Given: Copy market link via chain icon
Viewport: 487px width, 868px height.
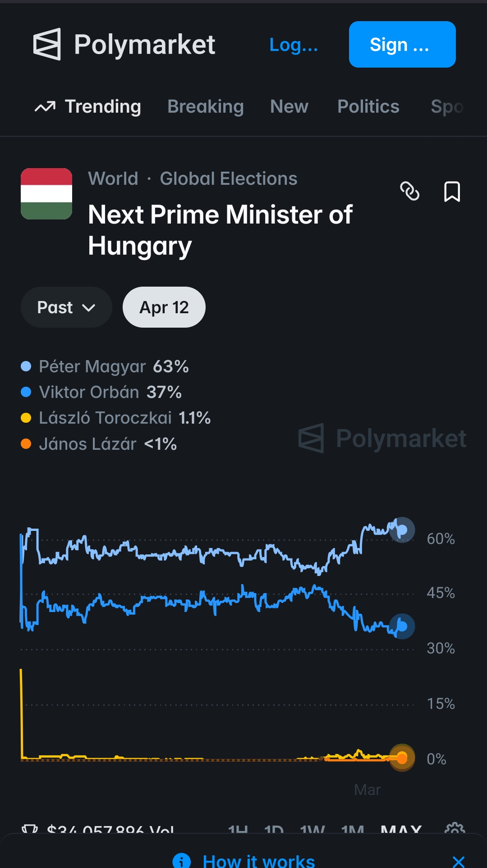Looking at the screenshot, I should pos(410,192).
